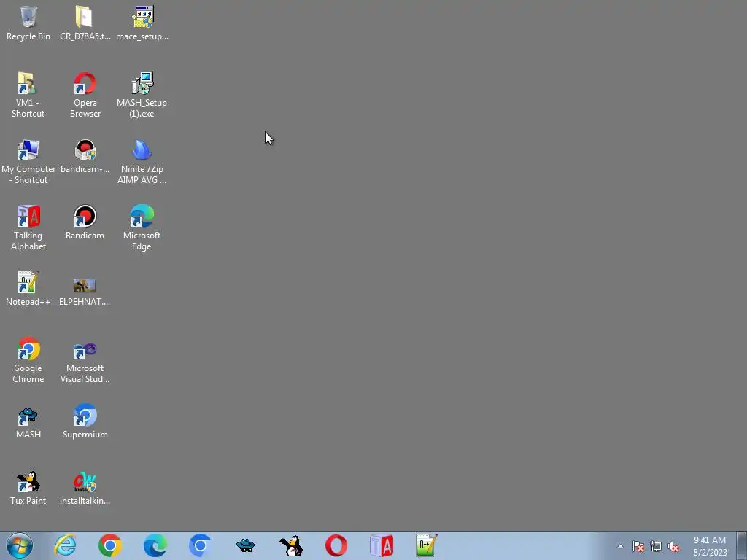Viewport: 747px width, 560px height.
Task: Open Supermium desktop shortcut
Action: 85,421
